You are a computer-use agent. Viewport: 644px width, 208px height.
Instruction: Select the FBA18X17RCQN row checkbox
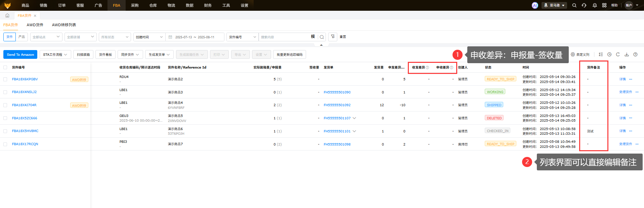coord(5,144)
